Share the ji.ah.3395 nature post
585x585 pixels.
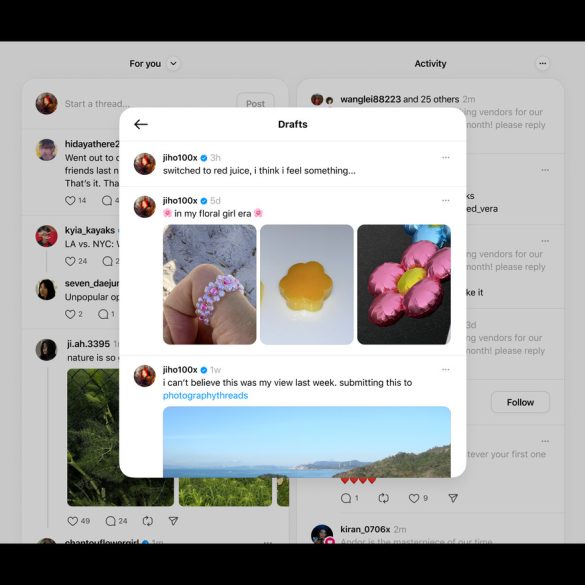173,521
